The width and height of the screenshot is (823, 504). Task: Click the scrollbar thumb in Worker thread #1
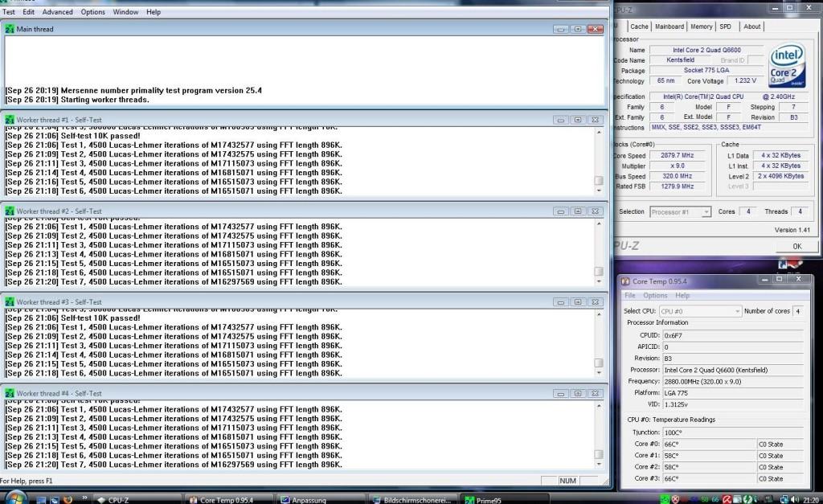click(599, 180)
